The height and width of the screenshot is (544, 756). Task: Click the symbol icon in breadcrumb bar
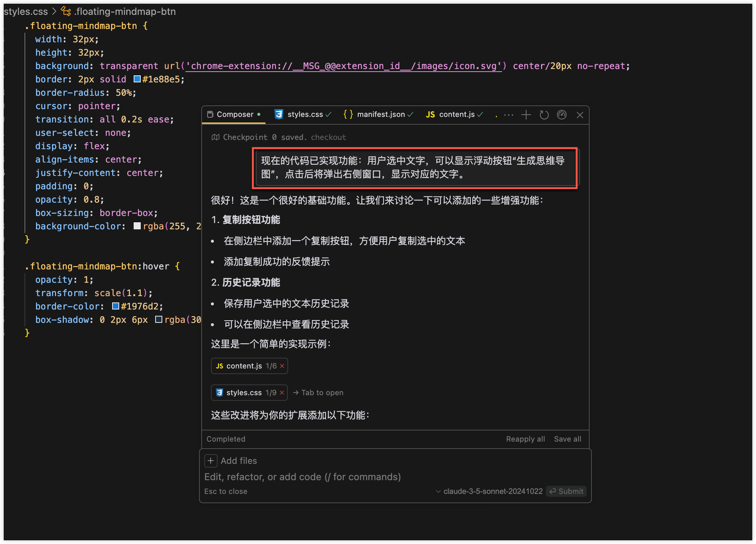(66, 12)
